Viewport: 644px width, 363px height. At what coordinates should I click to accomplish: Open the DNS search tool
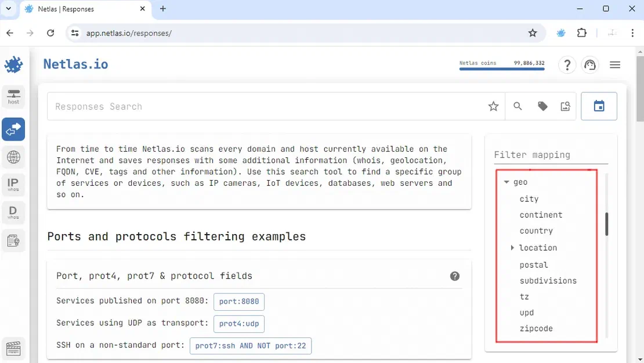point(13,157)
